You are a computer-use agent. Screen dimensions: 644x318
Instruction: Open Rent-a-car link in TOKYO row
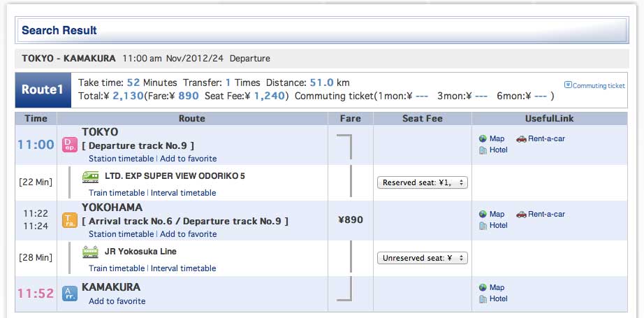[x=546, y=139]
